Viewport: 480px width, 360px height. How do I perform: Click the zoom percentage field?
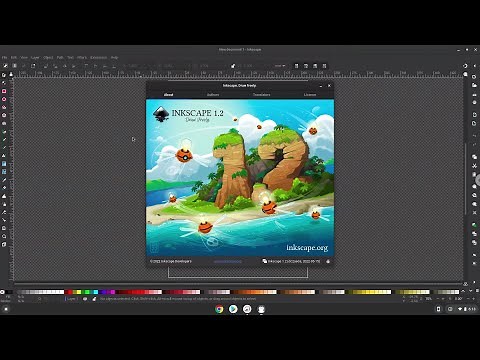click(429, 299)
